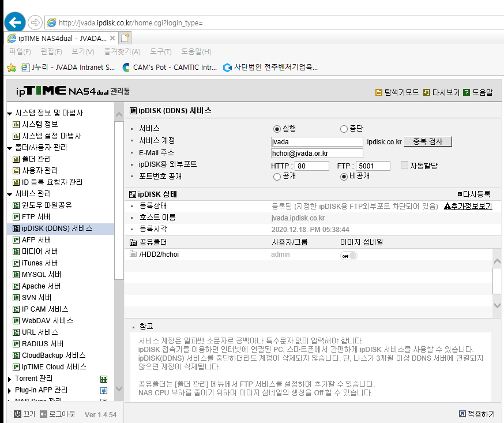Open URL 서비스 icon
The image size is (504, 423).
(16, 332)
